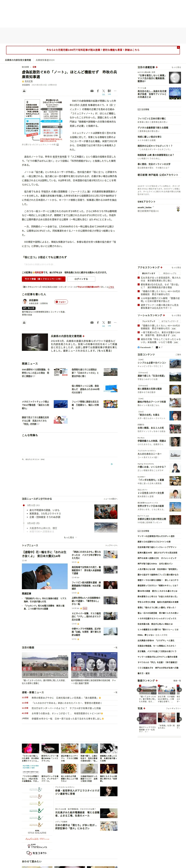Click the ログインする button

[81, 279]
